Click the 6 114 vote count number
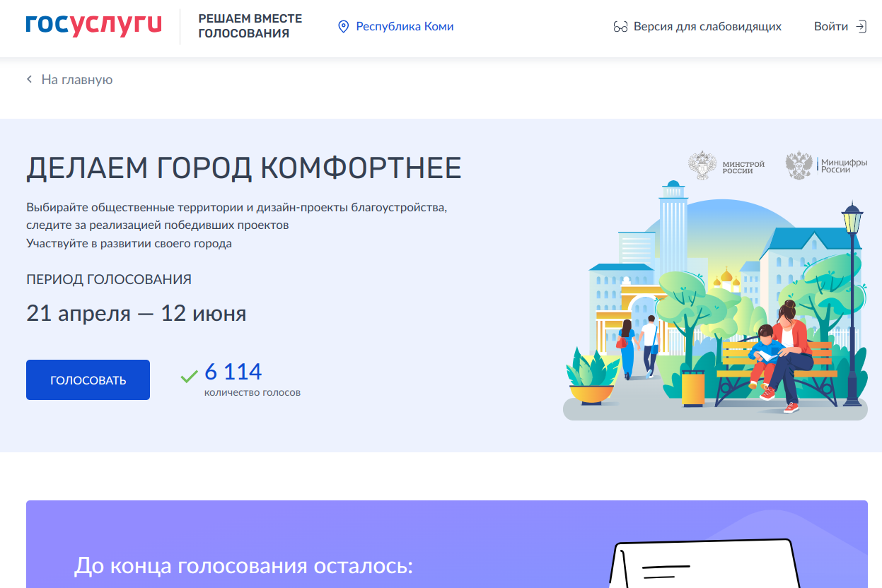 233,371
